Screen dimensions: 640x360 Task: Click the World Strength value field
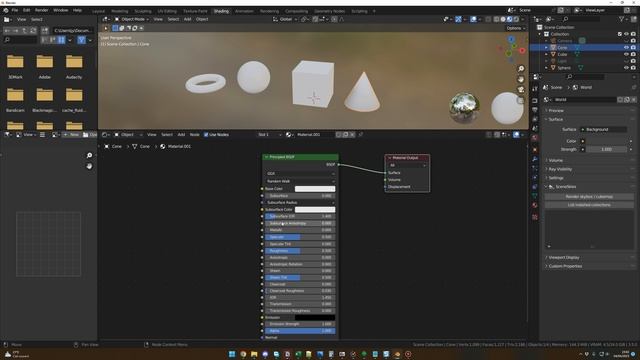(607, 149)
